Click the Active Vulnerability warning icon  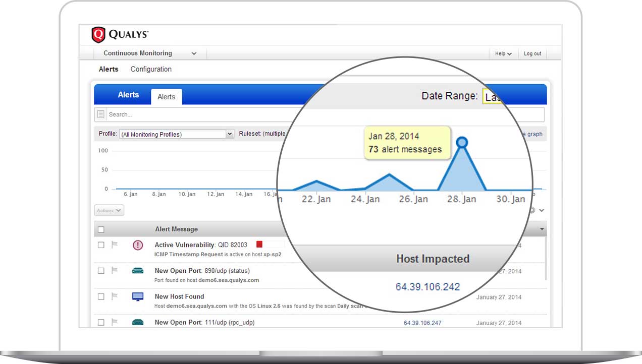(x=137, y=246)
